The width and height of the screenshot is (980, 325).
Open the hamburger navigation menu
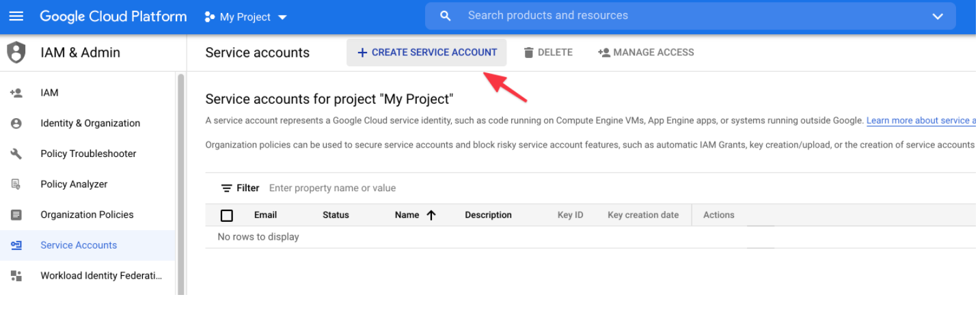(x=16, y=16)
